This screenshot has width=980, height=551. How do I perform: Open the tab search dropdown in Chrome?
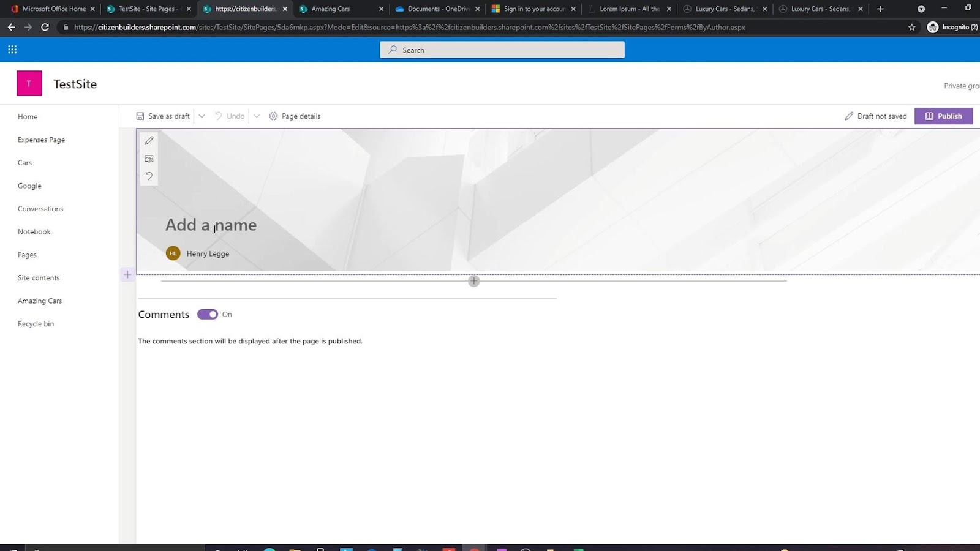point(921,9)
